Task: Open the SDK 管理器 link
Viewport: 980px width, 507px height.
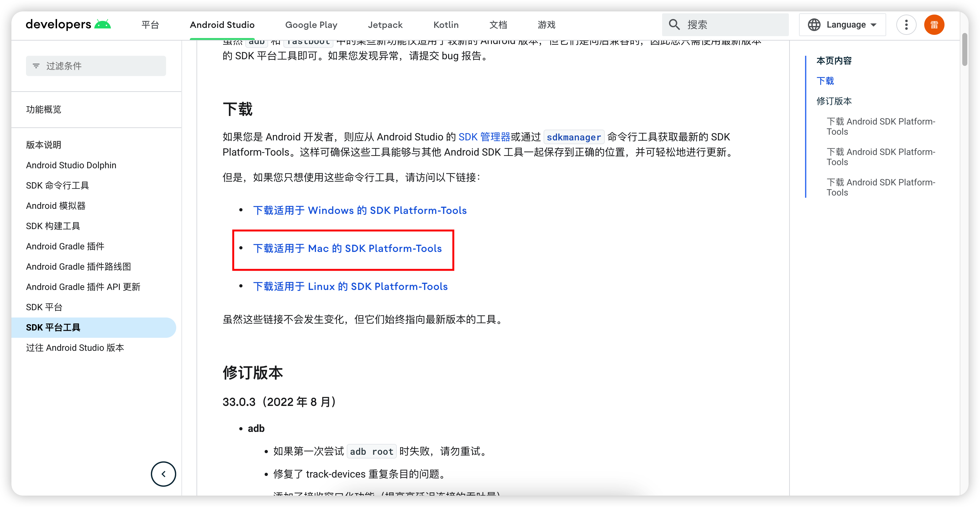Action: pos(484,137)
